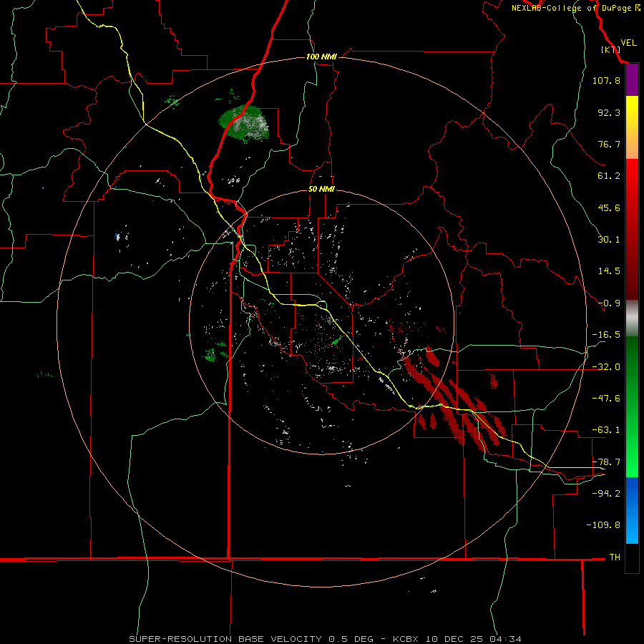Select the gray near-zero segment of color bar
Screen dimensions: 644x644
632,318
